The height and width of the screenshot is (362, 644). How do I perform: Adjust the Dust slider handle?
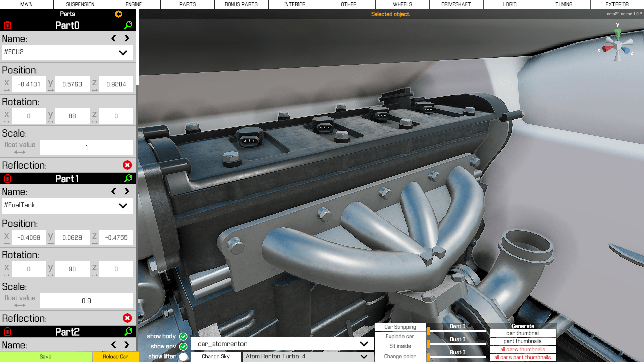point(429,344)
